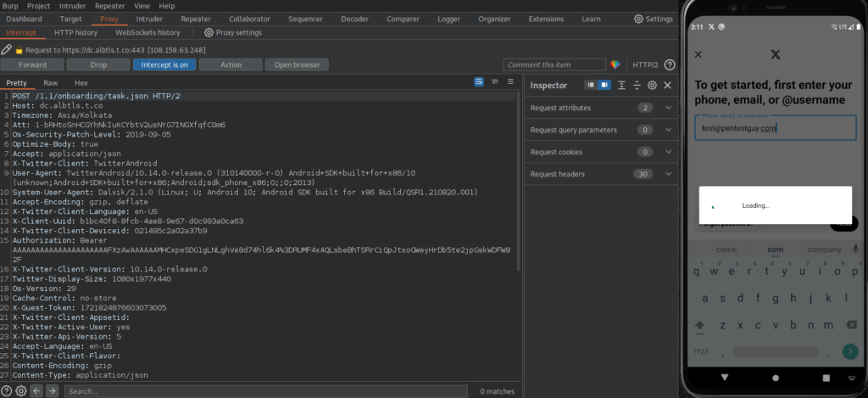Click the Forward button
The image size is (868, 398).
coord(33,64)
